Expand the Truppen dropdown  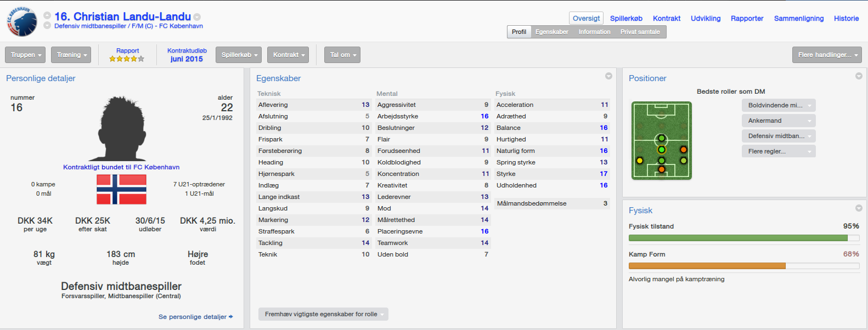[26, 55]
